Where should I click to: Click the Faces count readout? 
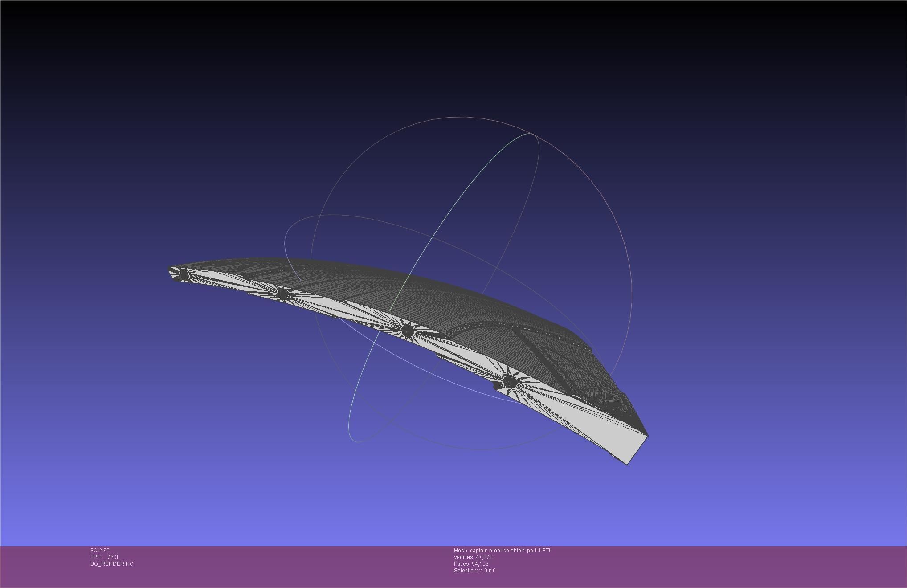[471, 564]
